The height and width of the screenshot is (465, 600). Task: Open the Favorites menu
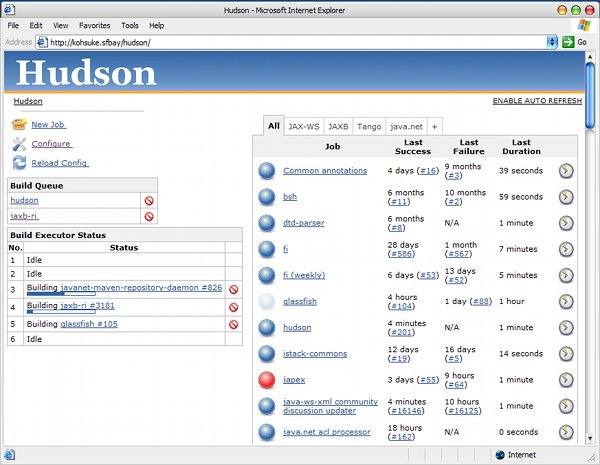95,25
